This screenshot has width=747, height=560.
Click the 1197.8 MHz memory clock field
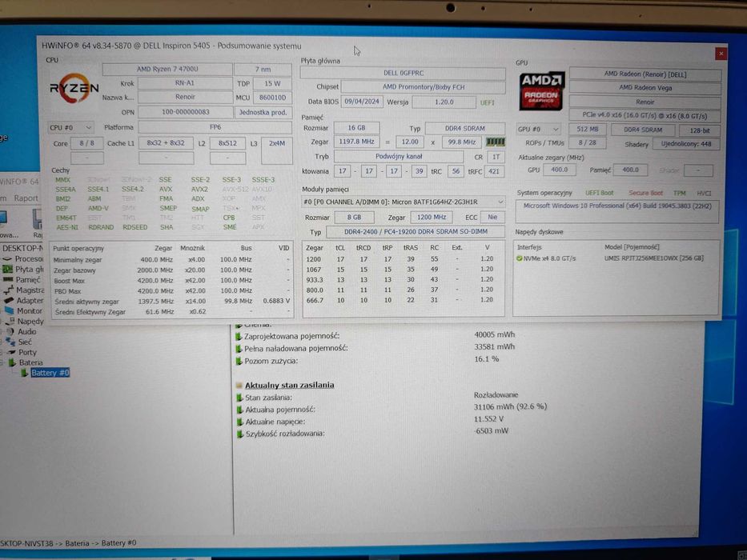click(x=356, y=142)
